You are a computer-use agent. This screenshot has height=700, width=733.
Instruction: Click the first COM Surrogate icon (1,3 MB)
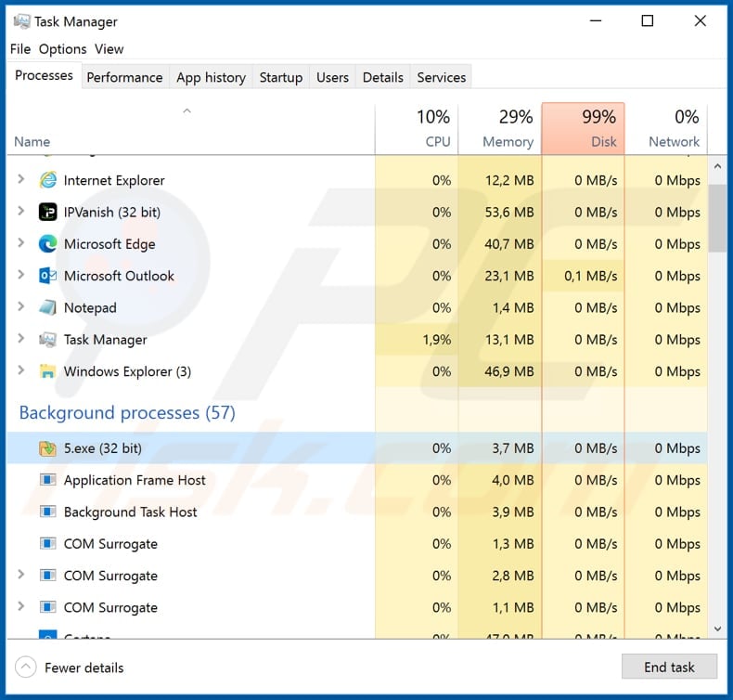pyautogui.click(x=47, y=543)
